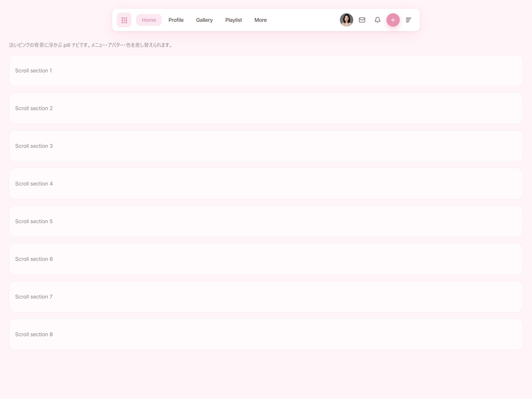The height and width of the screenshot is (399, 532).
Task: Click Scroll section 5 text
Action: tap(34, 221)
